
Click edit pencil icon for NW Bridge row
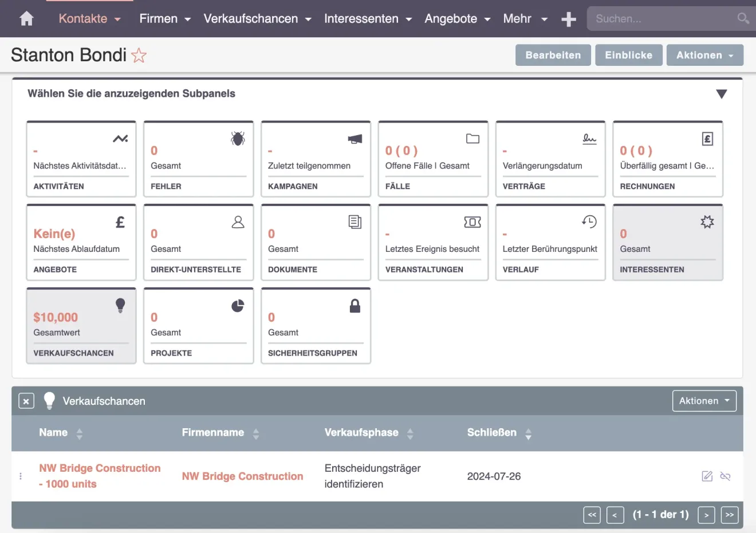pyautogui.click(x=707, y=476)
